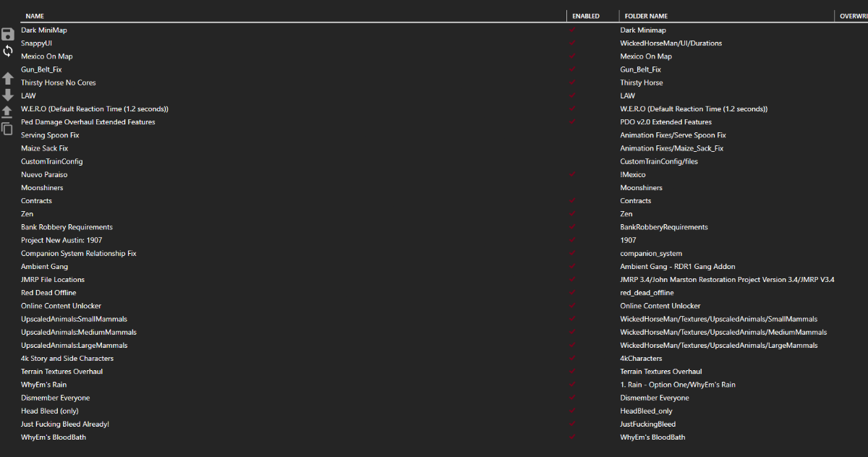Screen dimensions: 868x457
Task: Sort by the NAME column header
Action: tap(34, 16)
